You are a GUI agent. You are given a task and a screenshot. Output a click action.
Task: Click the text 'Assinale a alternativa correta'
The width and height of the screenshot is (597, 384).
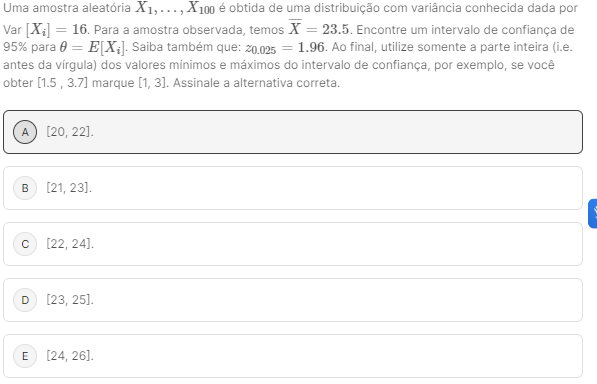pyautogui.click(x=255, y=83)
